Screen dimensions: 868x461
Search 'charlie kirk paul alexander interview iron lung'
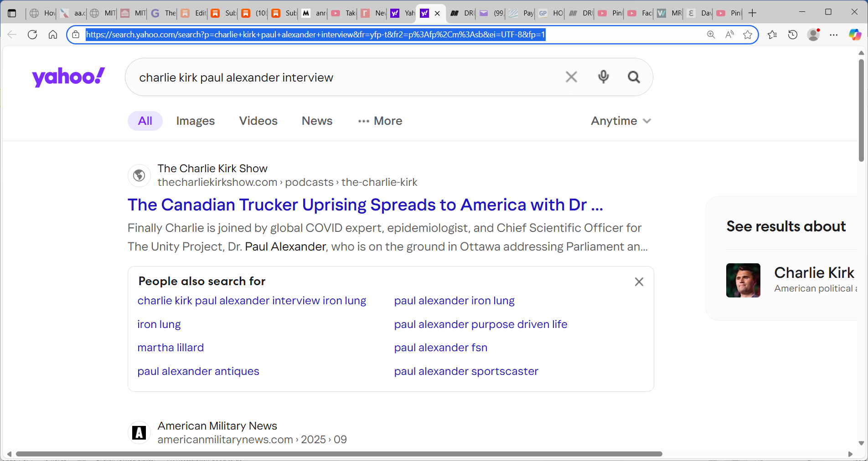[252, 301]
